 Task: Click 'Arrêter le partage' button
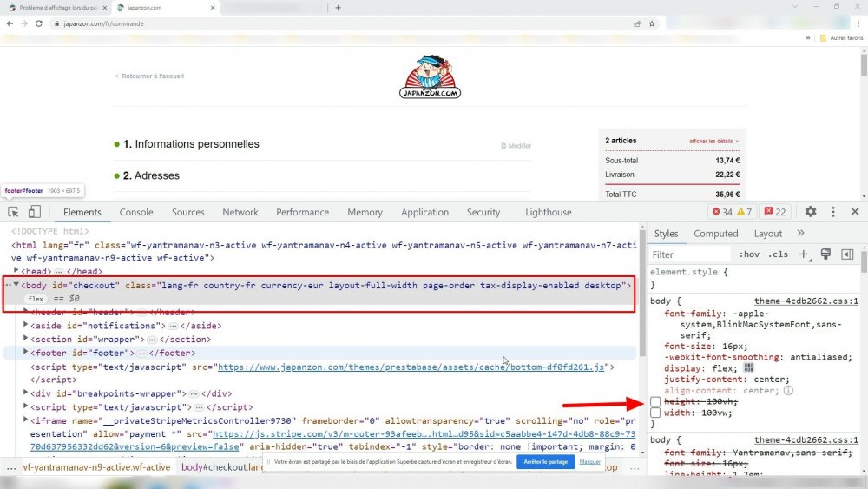[545, 462]
